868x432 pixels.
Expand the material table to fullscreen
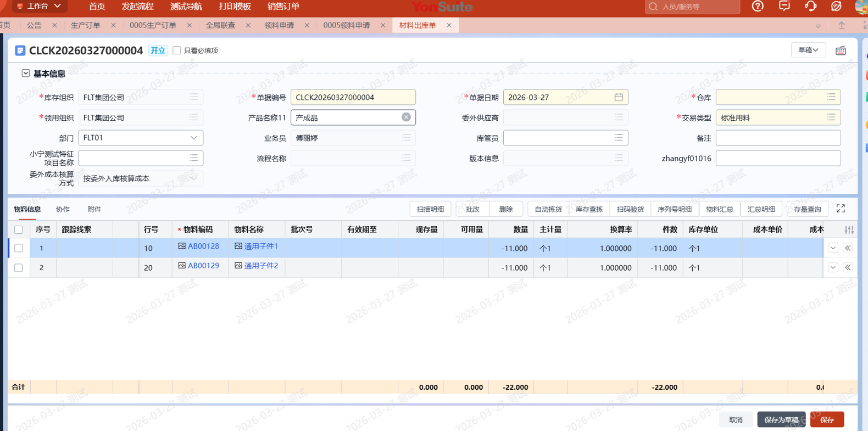(841, 209)
